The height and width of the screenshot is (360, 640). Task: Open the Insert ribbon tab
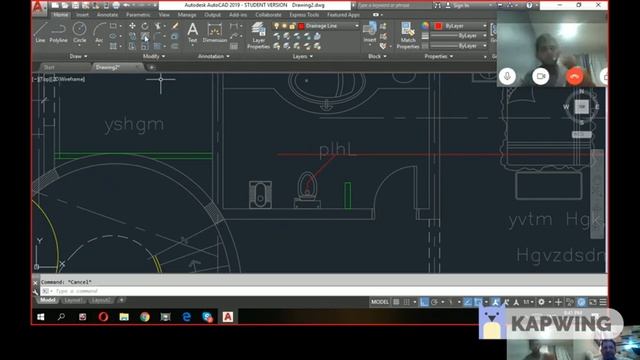pos(82,15)
